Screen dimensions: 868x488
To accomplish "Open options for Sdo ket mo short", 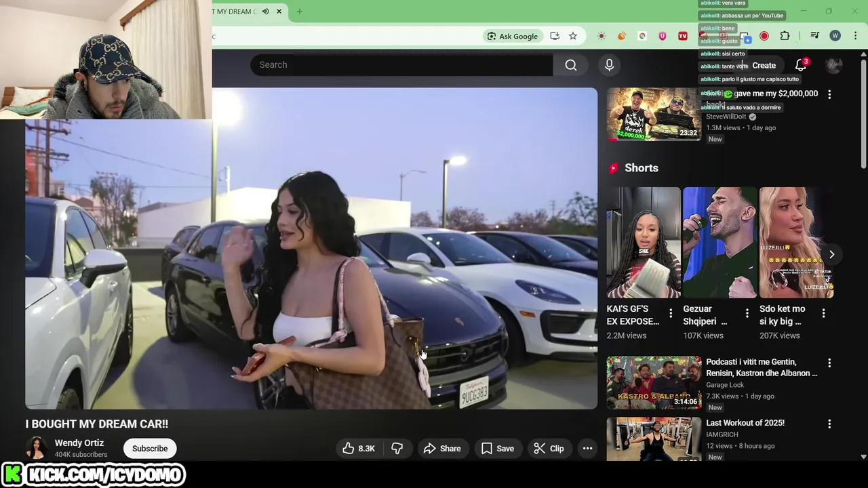I will coord(823,313).
